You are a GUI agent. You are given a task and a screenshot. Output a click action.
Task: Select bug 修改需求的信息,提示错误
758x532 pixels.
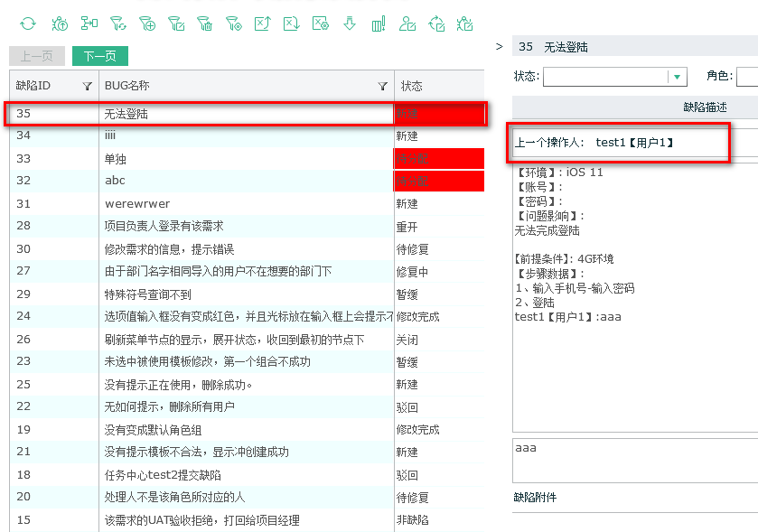[x=247, y=249]
